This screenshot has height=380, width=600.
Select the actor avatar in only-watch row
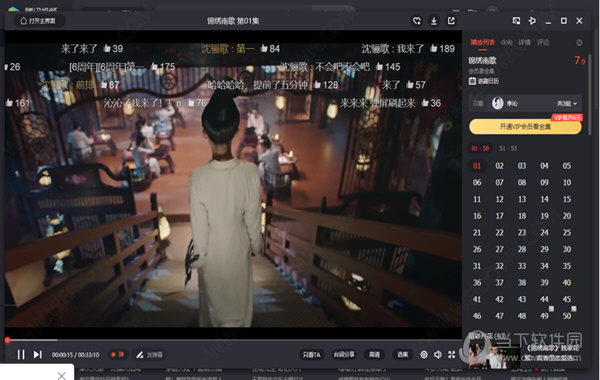pos(497,103)
